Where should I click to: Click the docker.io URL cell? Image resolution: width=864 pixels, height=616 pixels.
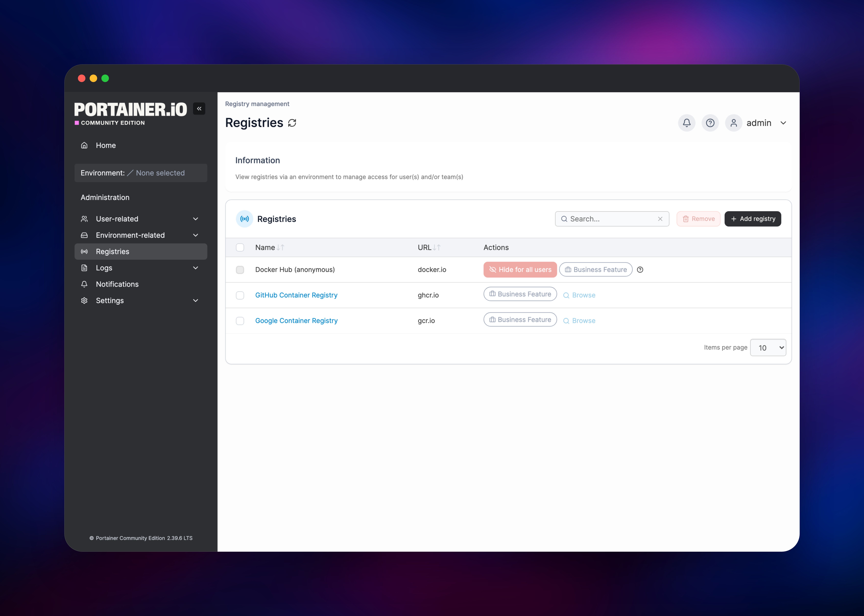432,270
